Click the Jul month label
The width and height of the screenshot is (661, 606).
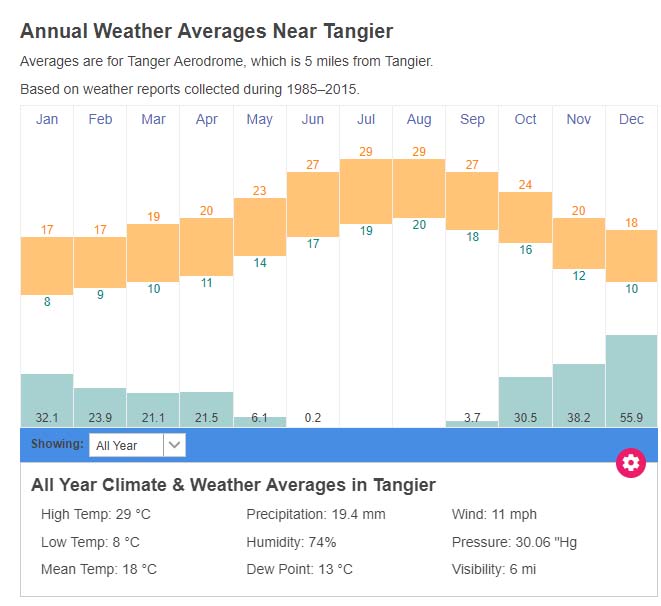(x=366, y=120)
